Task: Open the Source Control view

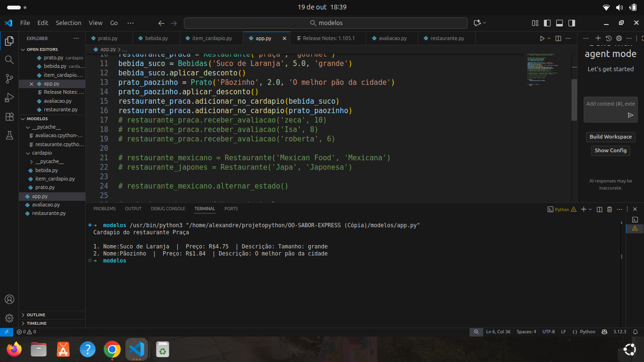Action: click(x=9, y=78)
